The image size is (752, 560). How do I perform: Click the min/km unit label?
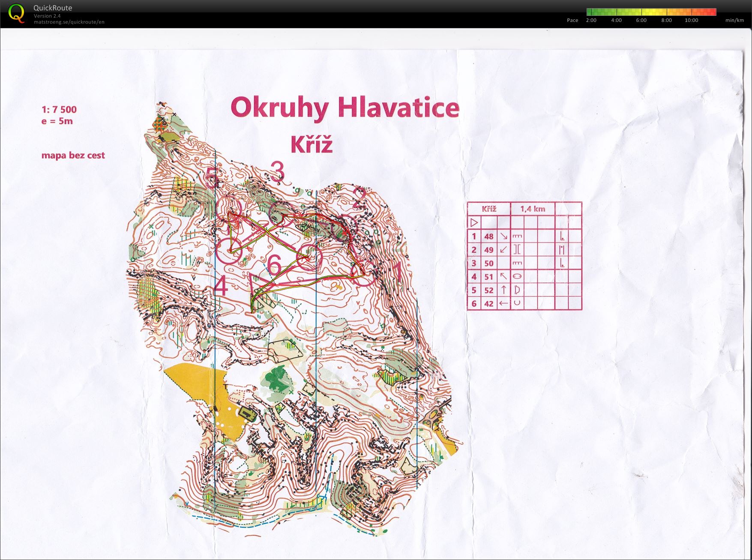tap(734, 20)
